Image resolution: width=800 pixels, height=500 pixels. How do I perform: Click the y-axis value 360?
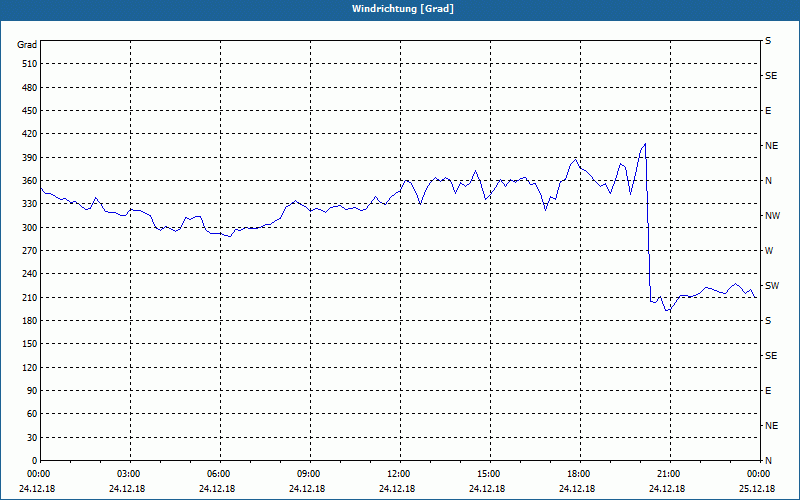click(30, 181)
